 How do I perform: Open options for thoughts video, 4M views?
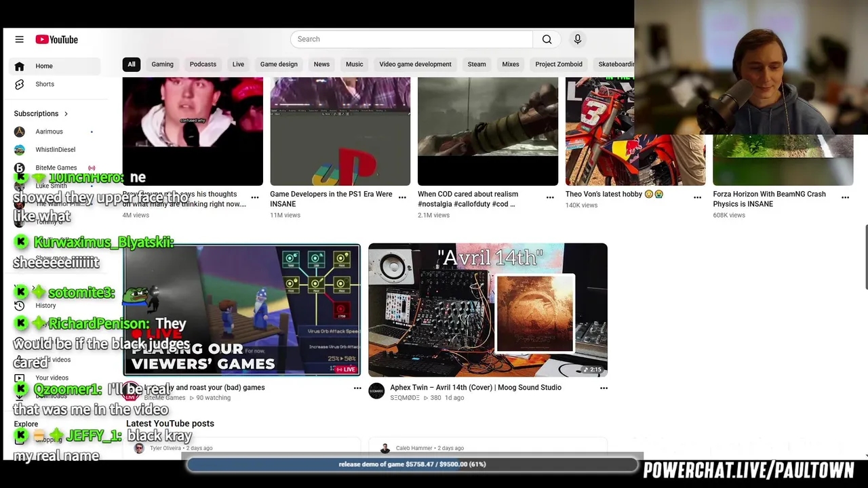click(255, 197)
